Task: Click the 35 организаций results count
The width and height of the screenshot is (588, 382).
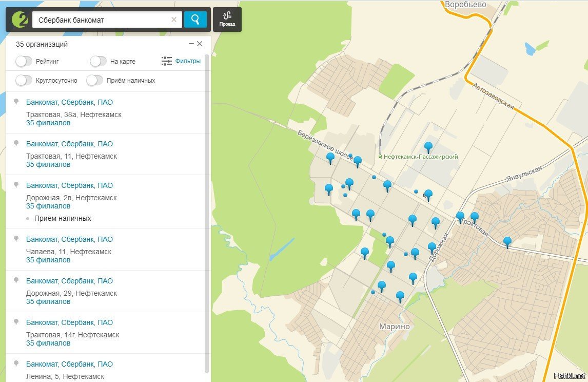Action: 42,44
